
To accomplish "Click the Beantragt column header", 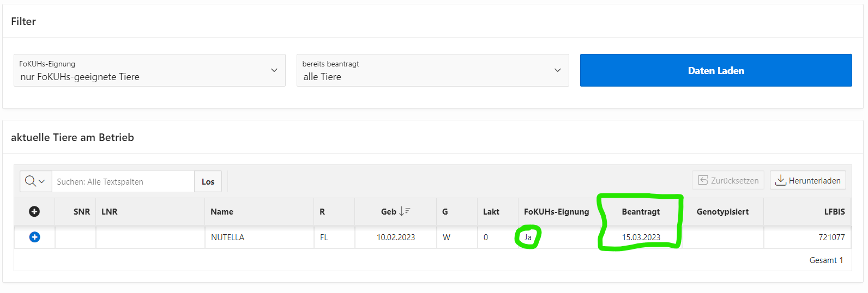I will (641, 211).
